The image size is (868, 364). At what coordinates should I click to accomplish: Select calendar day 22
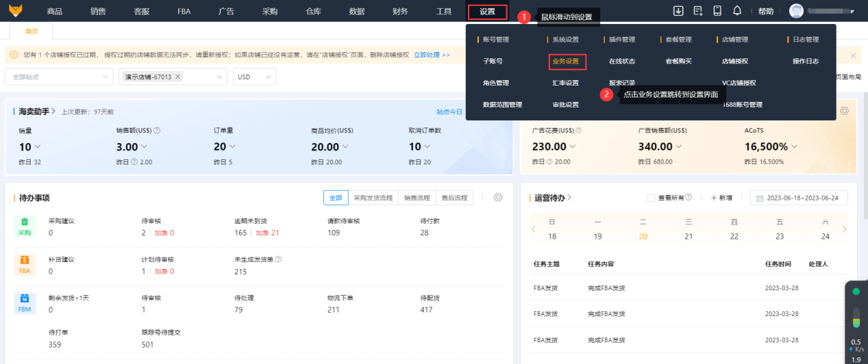(x=734, y=236)
